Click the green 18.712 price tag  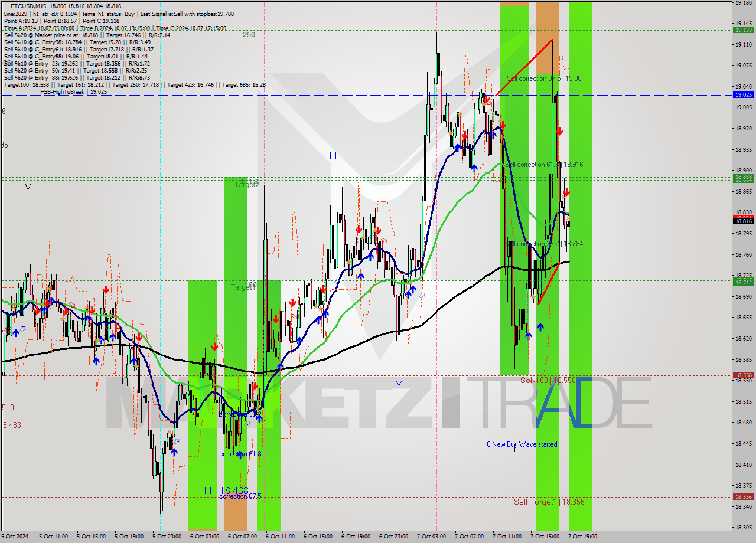click(x=743, y=282)
